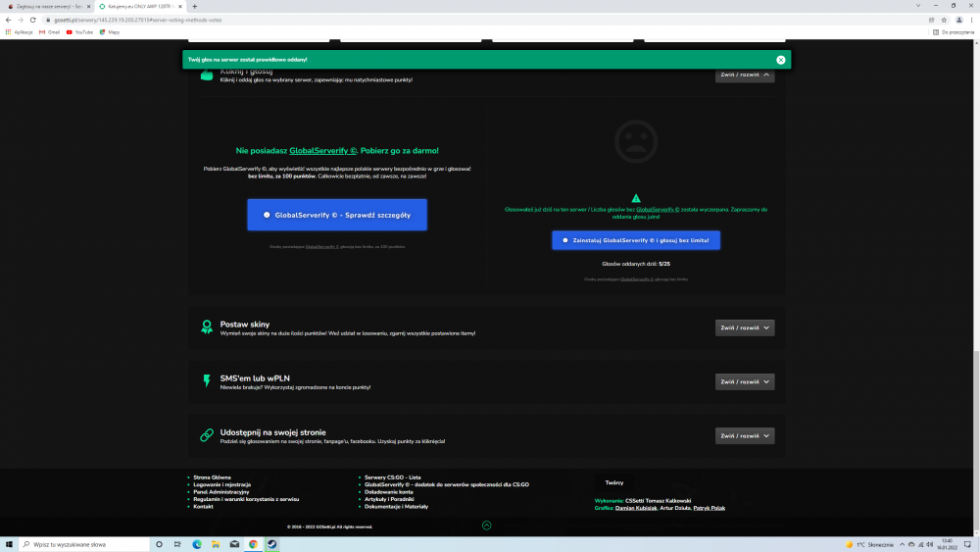The image size is (980, 552).
Task: Click the chain link icon beside Udostępnij na swojej stronie
Action: pyautogui.click(x=207, y=435)
